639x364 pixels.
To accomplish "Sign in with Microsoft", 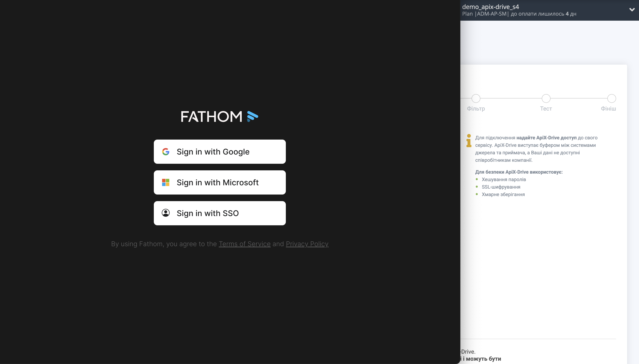I will click(219, 182).
